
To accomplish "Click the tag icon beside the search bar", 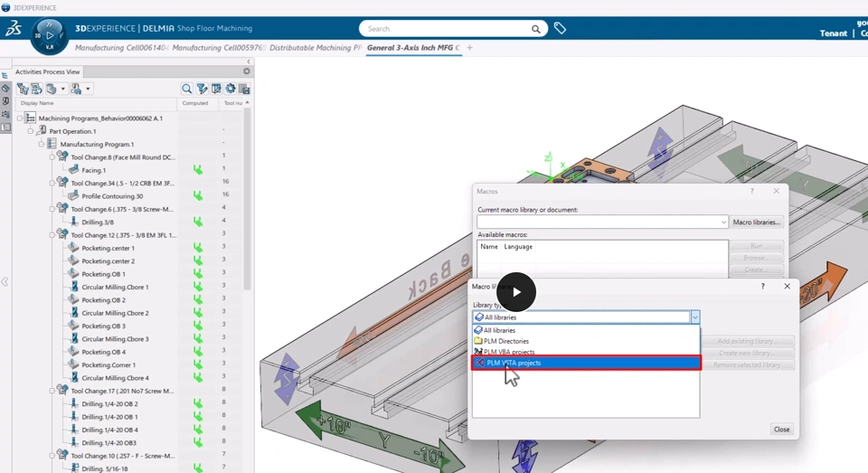I will [x=560, y=28].
